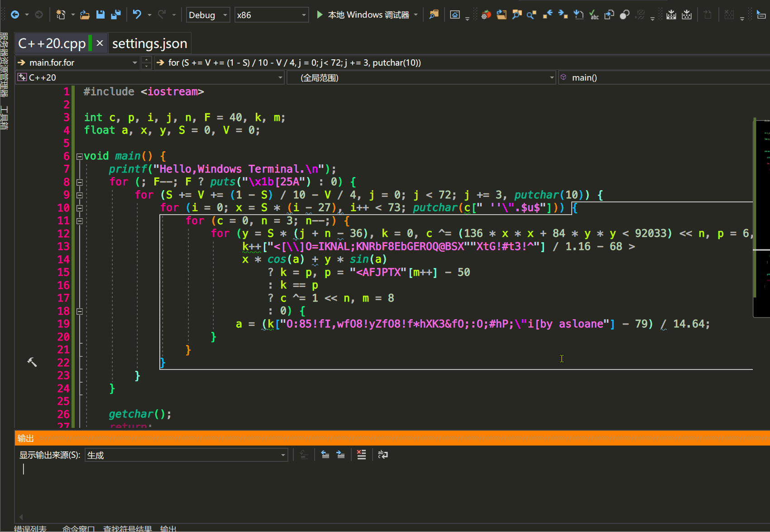Viewport: 770px width, 532px height.
Task: Collapse the code block at line 18
Action: pos(80,312)
